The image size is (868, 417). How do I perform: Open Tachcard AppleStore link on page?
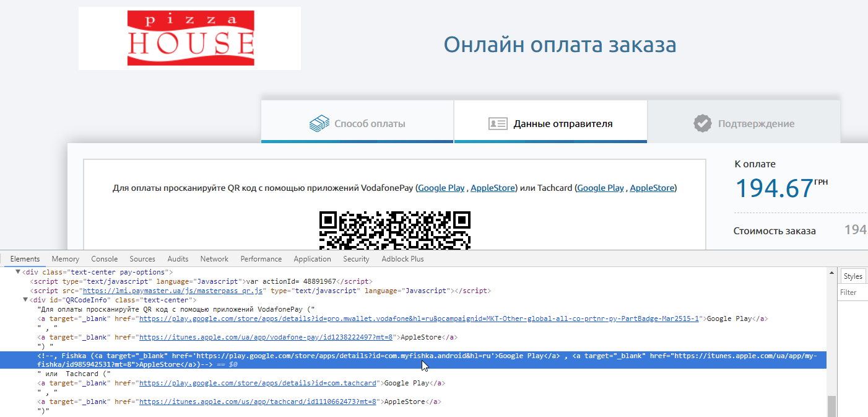tap(652, 188)
